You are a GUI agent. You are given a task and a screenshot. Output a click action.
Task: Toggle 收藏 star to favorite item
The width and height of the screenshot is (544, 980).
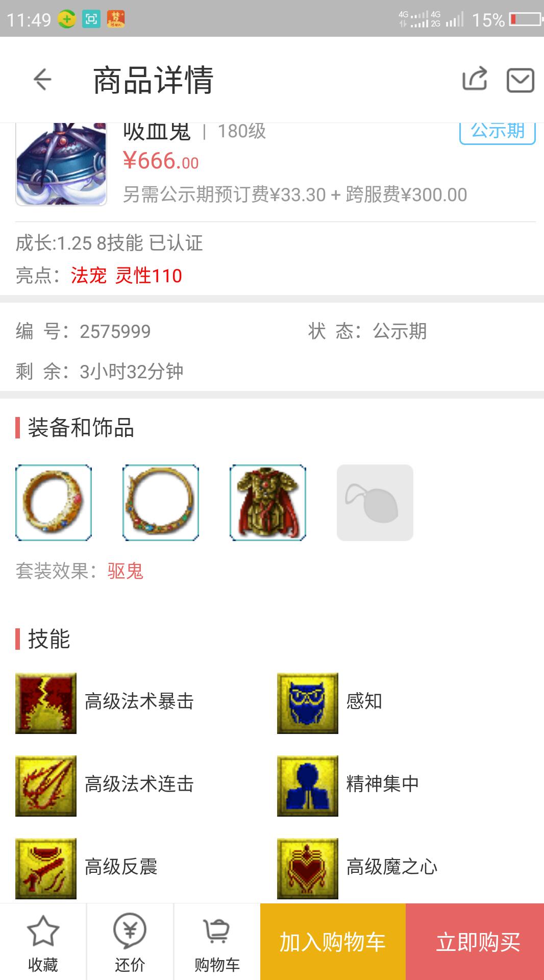43,942
